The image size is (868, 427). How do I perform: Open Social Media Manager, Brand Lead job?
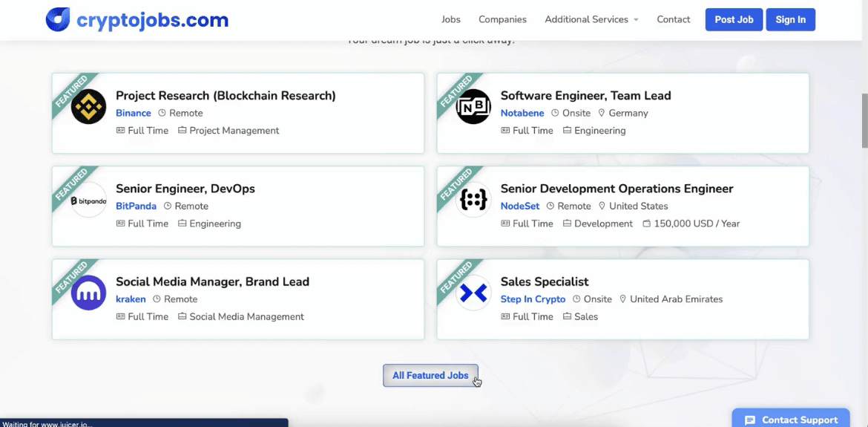click(213, 281)
